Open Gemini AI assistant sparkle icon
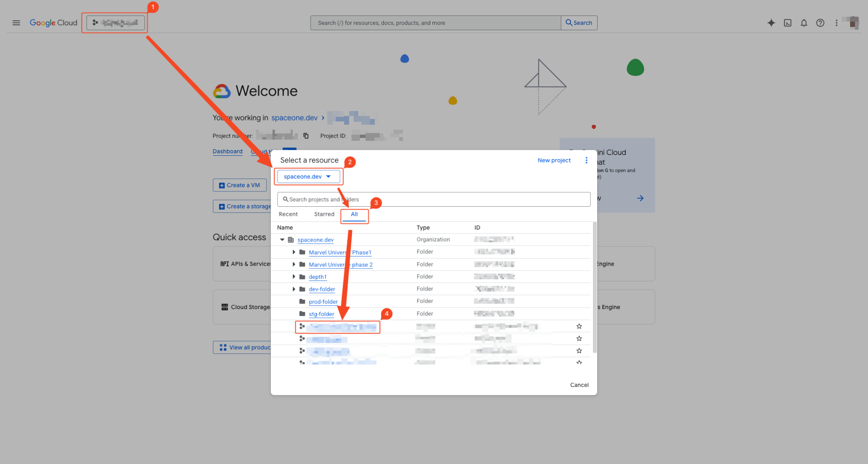The width and height of the screenshot is (868, 464). 771,23
